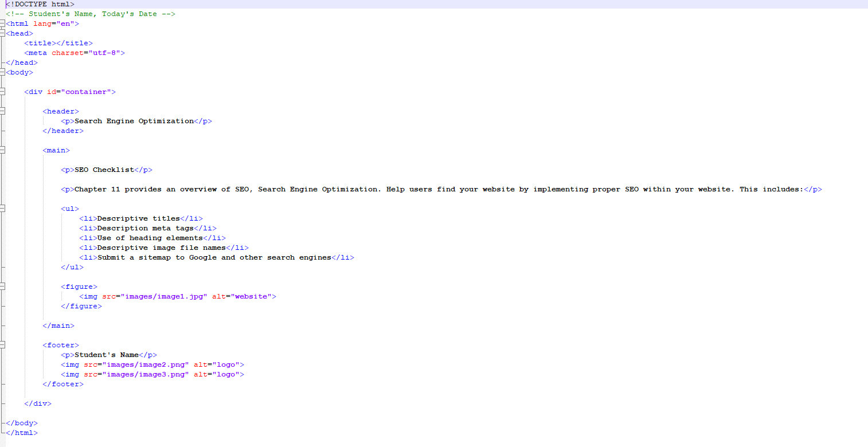Click the closing </html> tag
Screen dimensions: 868x447
(21, 433)
